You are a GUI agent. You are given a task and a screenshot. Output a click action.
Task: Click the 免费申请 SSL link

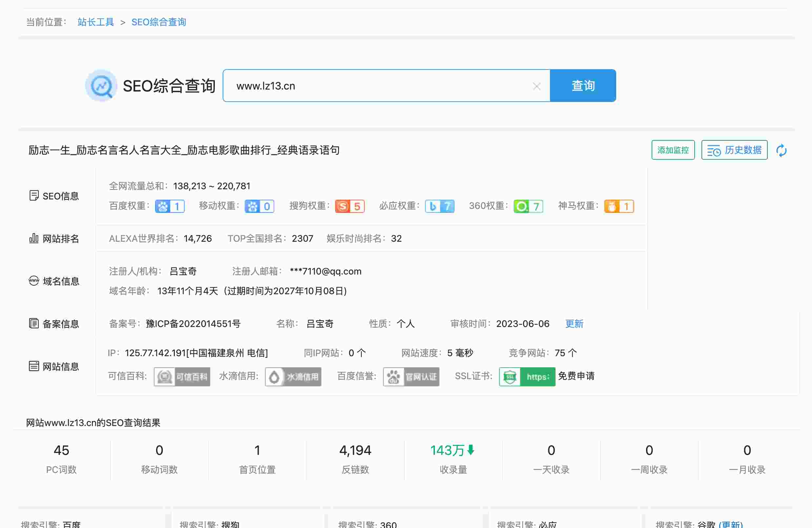click(576, 376)
